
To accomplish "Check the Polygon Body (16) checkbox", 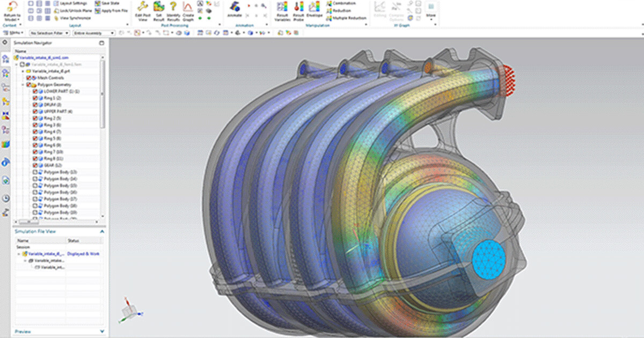I will [x=35, y=192].
